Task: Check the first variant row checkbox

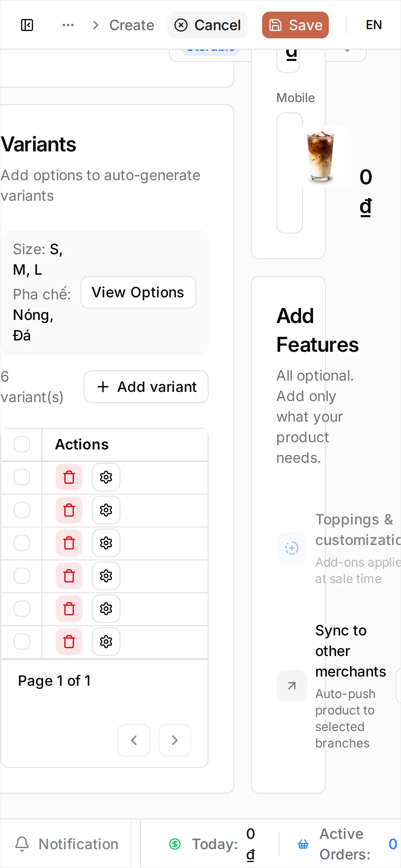Action: coord(22,477)
